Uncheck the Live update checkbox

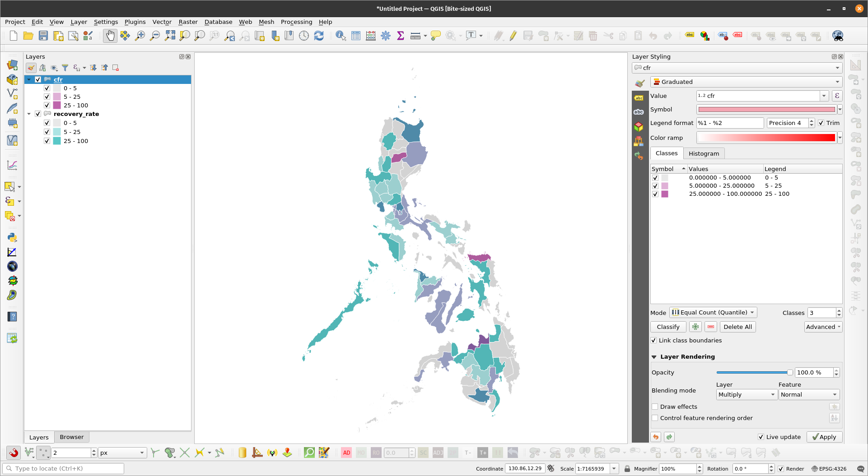(761, 437)
